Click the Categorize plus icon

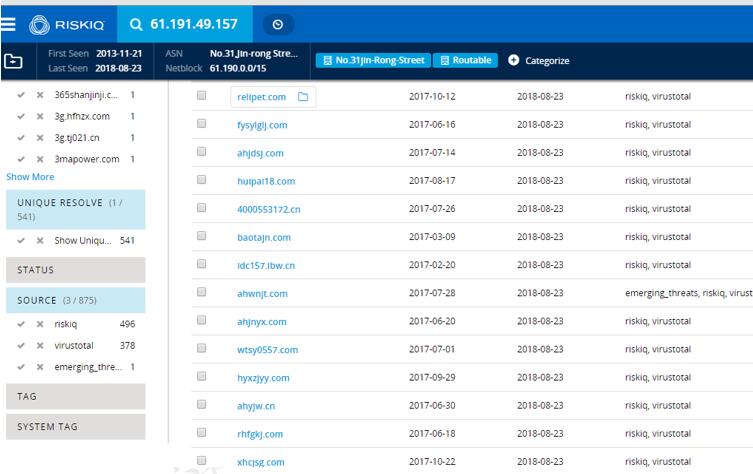[513, 60]
